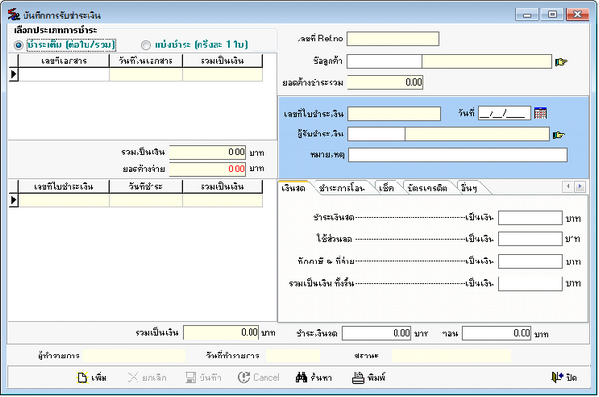Click the ใช้ส่วนลด amount field
This screenshot has height=397, width=599.
pos(530,239)
